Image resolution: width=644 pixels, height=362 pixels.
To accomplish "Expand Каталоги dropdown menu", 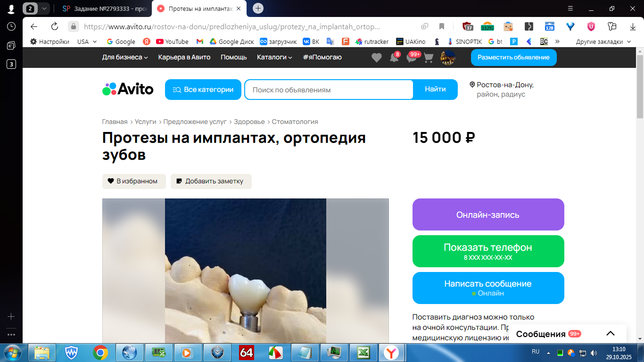I will [x=274, y=58].
